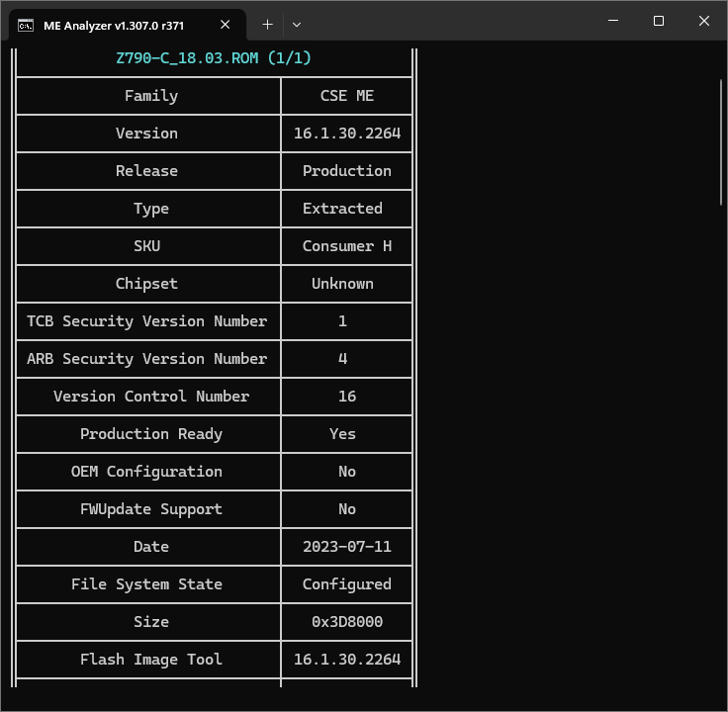Click the Version Control value 16

pos(347,397)
